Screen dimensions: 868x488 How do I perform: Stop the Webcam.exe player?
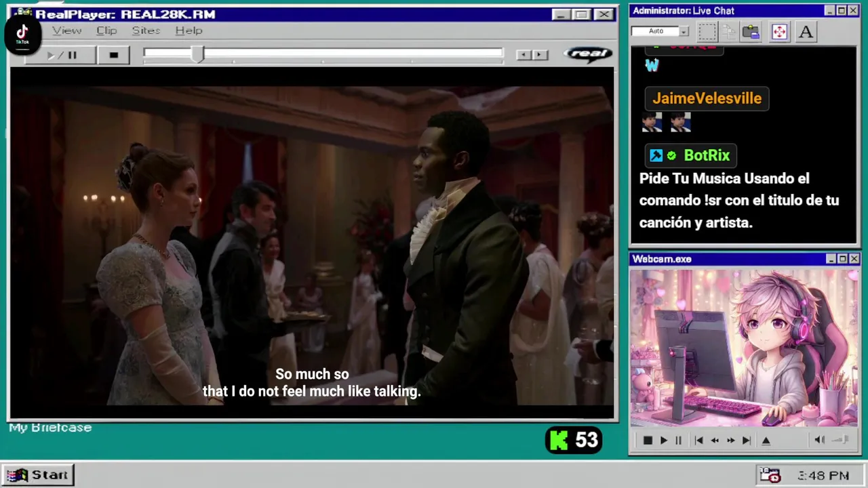[648, 441]
